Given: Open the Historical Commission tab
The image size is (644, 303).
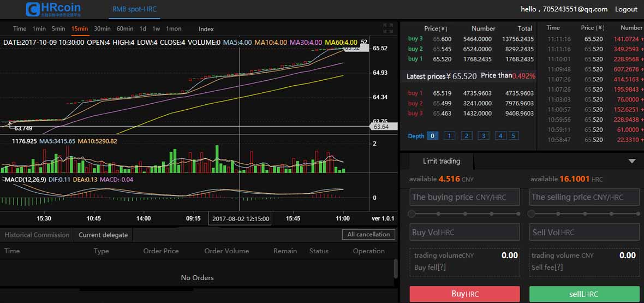Looking at the screenshot, I should tap(37, 235).
